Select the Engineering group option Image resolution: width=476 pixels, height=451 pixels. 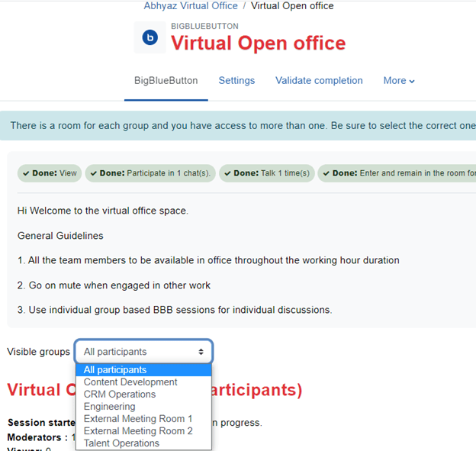[x=143, y=406]
